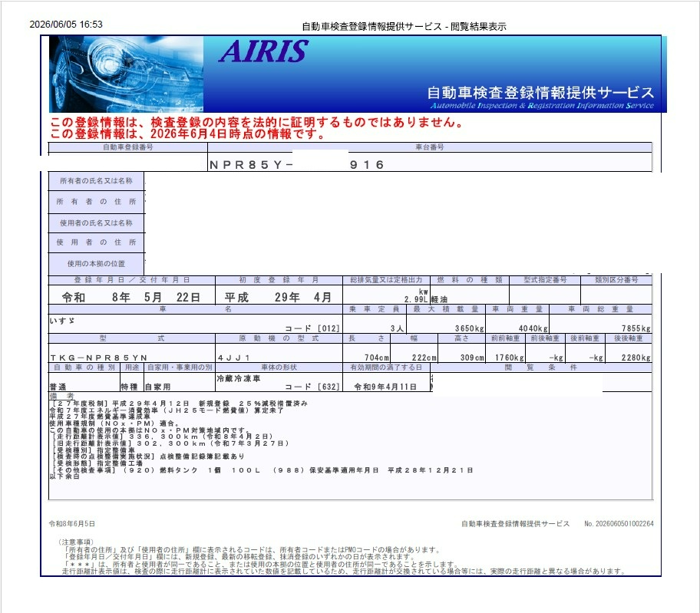The width and height of the screenshot is (700, 613).
Task: Click the 備考 remarks heading
Action: click(61, 396)
